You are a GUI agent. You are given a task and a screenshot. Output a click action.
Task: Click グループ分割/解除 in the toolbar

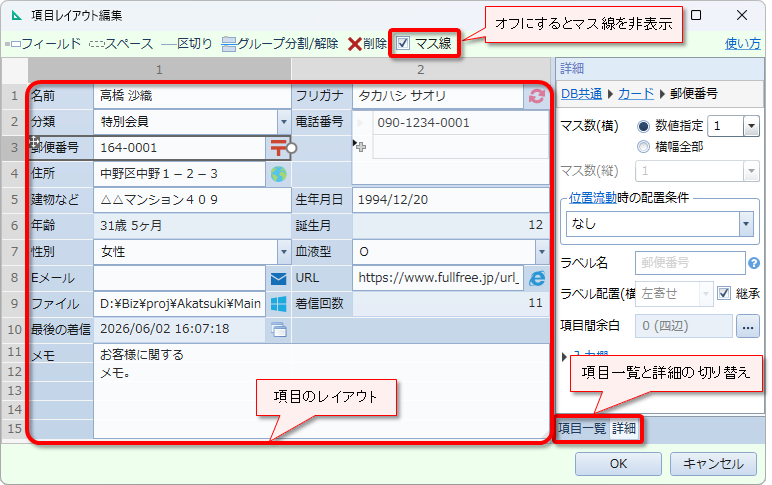280,44
